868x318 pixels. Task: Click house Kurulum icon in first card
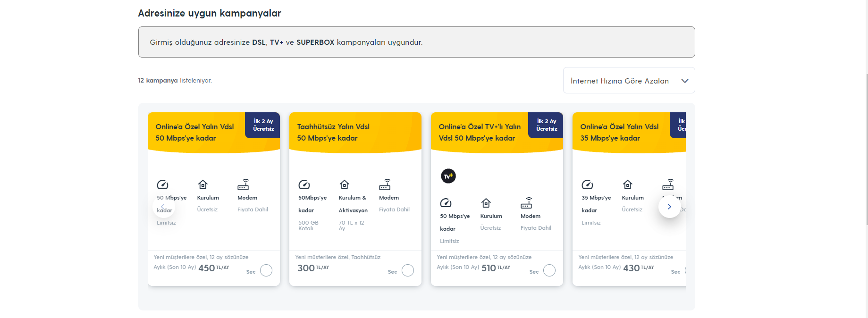click(203, 184)
